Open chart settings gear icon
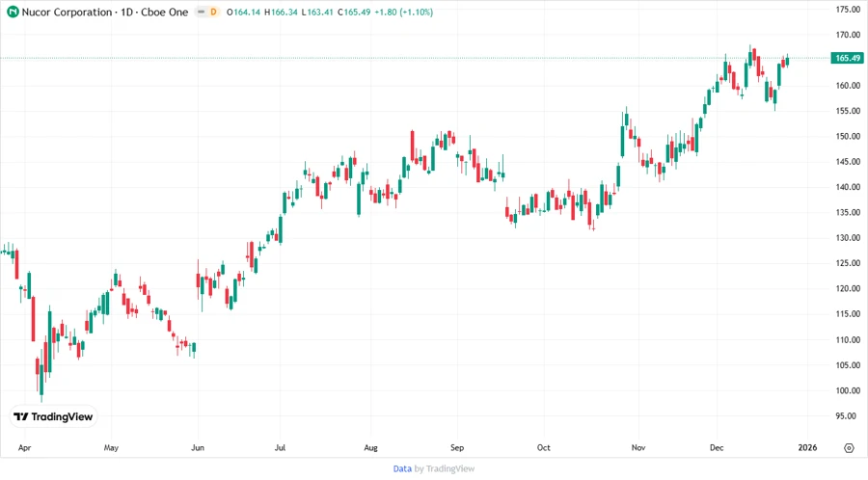The width and height of the screenshot is (868, 480). tap(849, 448)
